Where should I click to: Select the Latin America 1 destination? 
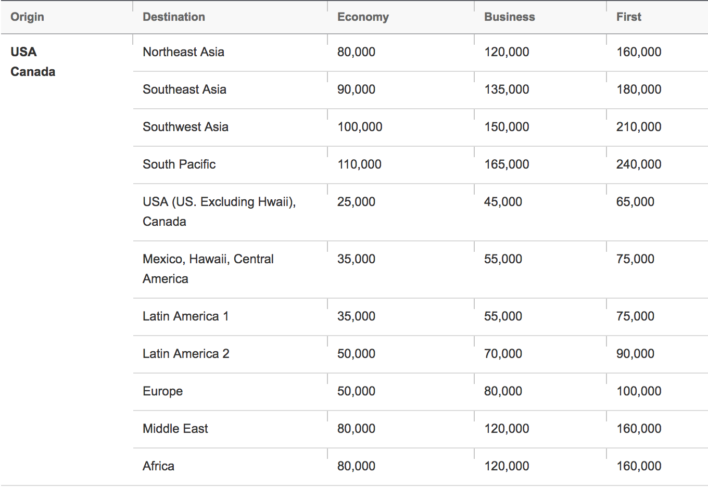click(x=186, y=316)
